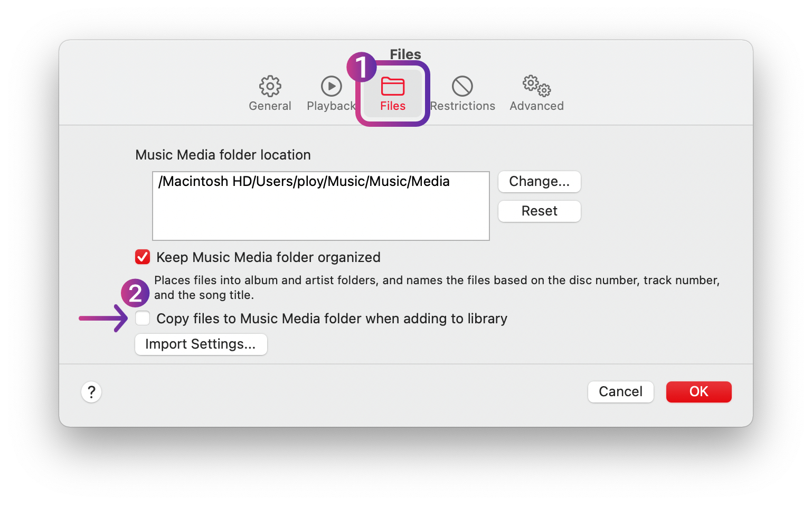Switch to the Restrictions tab label
This screenshot has width=812, height=505.
click(463, 106)
